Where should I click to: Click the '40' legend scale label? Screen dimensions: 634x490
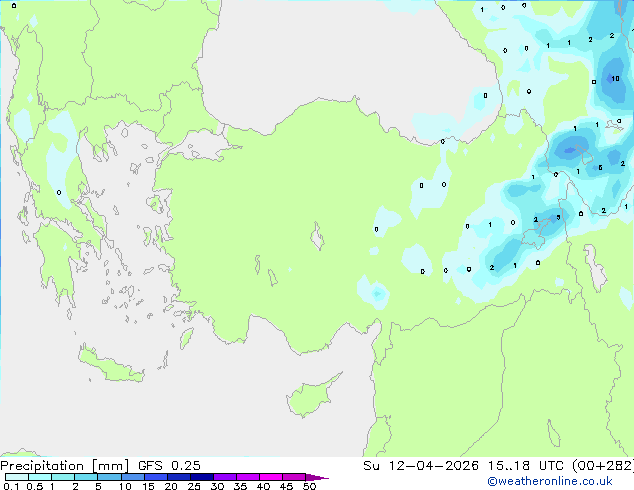click(263, 486)
